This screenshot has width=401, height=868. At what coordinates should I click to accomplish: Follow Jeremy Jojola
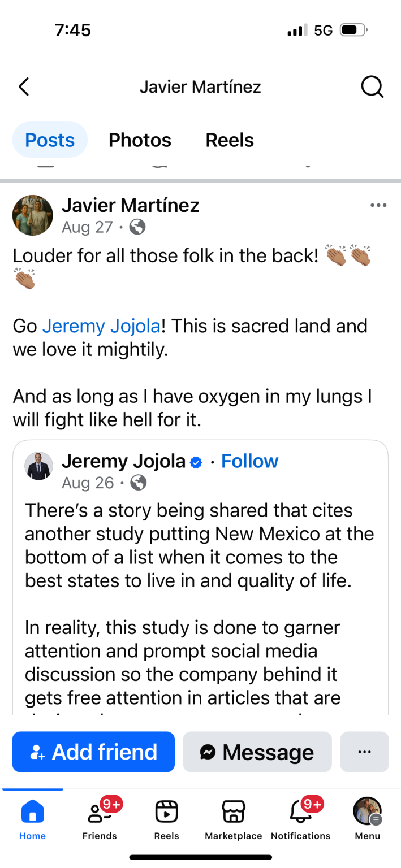249,461
